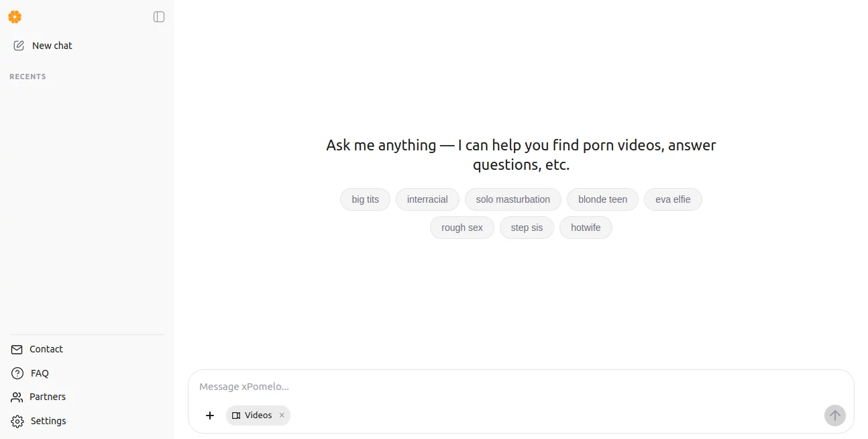Viewport: 868px width, 439px height.
Task: Open the Contact page
Action: [x=37, y=349]
